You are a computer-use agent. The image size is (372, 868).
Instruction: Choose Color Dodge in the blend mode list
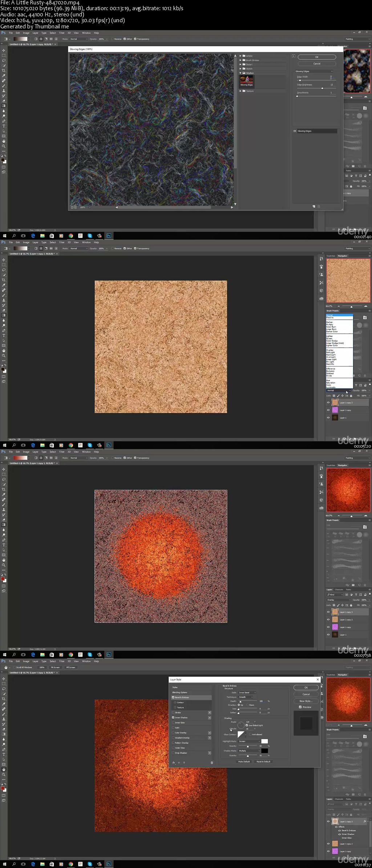tap(331, 341)
